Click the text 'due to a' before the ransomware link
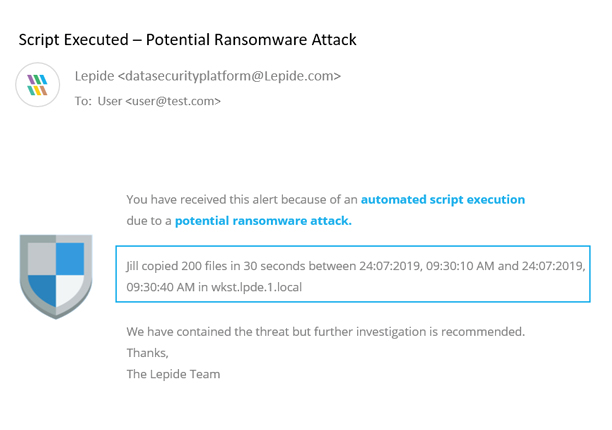 [x=149, y=221]
